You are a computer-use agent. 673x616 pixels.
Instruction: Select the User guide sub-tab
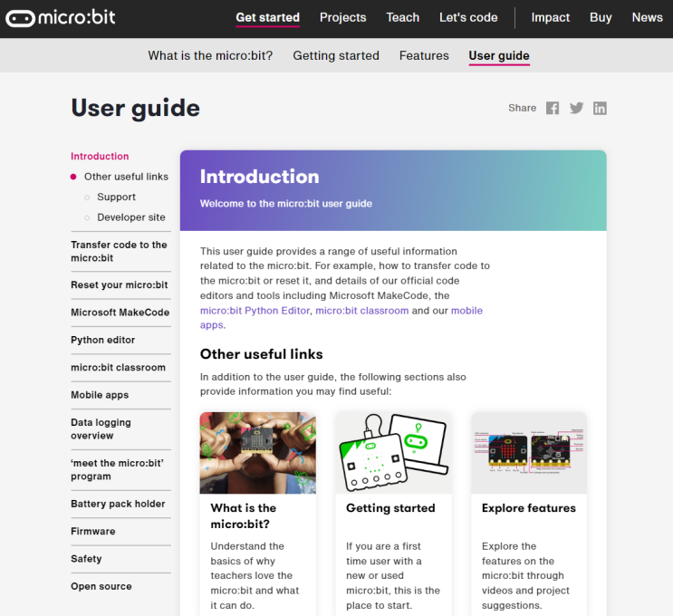pyautogui.click(x=499, y=56)
